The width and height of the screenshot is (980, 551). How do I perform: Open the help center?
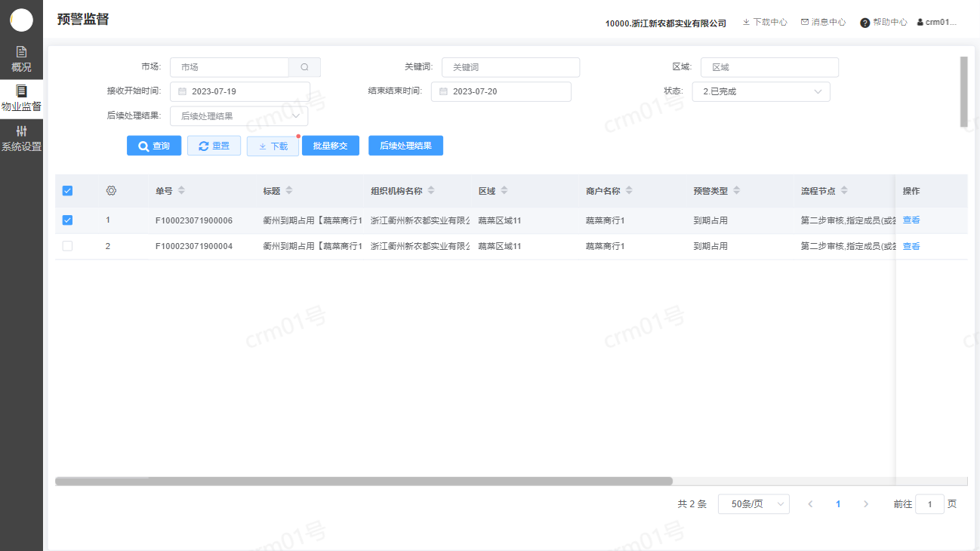point(883,23)
